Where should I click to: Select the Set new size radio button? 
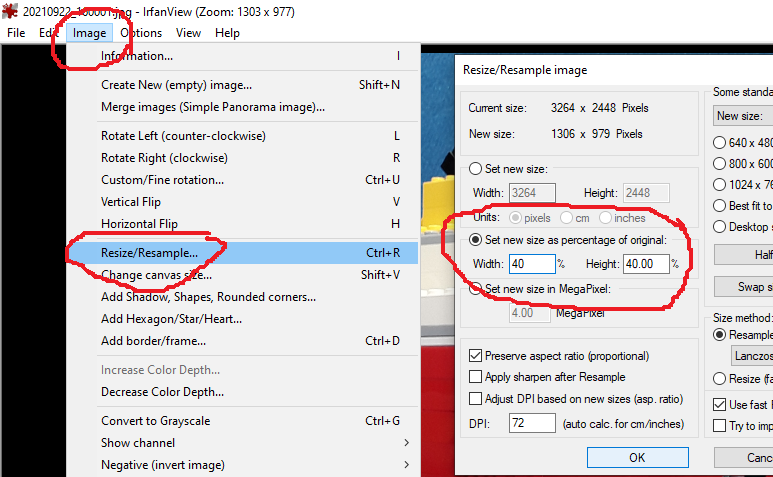point(475,169)
